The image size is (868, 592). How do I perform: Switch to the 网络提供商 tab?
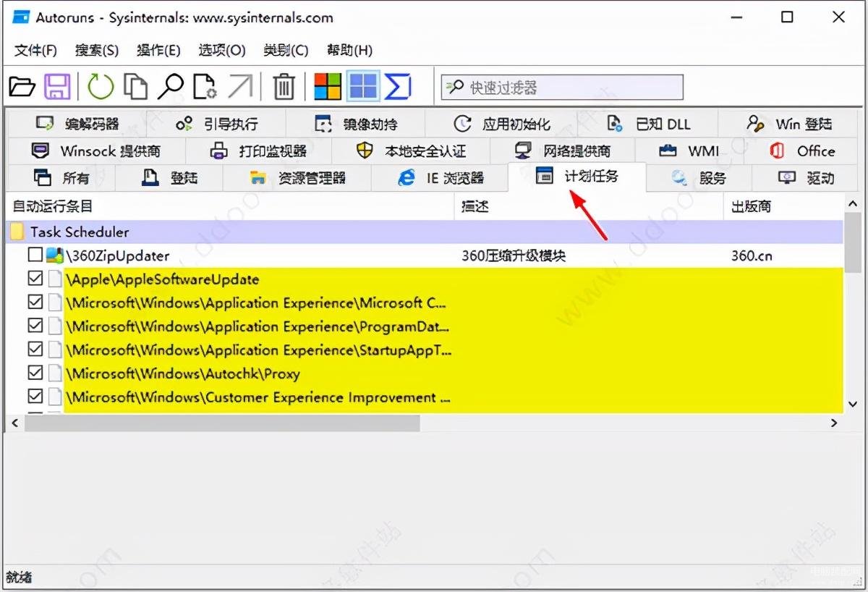[563, 151]
